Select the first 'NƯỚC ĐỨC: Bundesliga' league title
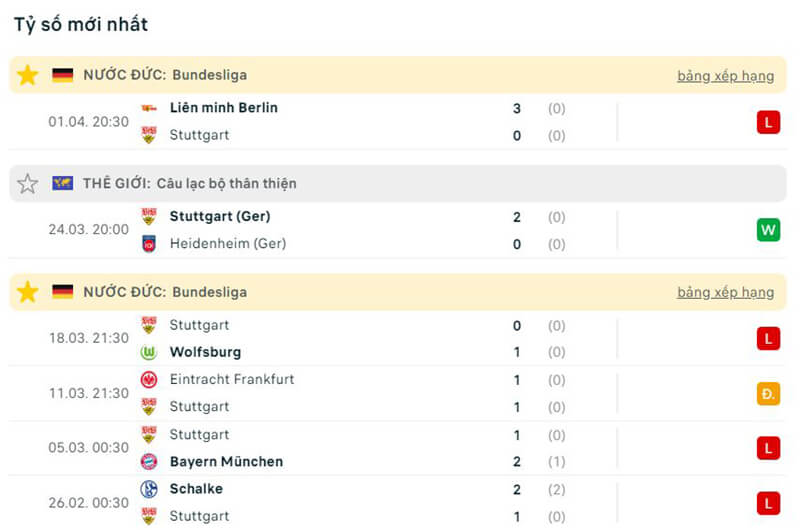 click(x=165, y=75)
